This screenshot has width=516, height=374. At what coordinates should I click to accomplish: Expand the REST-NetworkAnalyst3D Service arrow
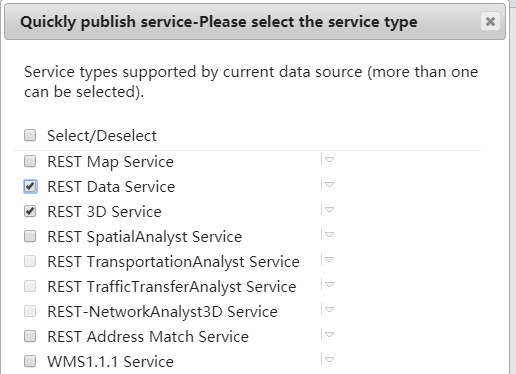point(329,310)
